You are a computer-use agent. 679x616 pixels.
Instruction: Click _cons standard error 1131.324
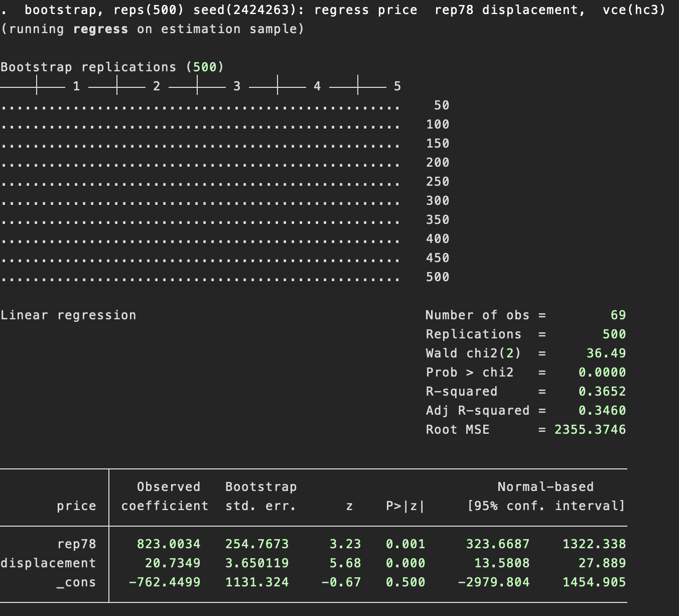[x=257, y=582]
